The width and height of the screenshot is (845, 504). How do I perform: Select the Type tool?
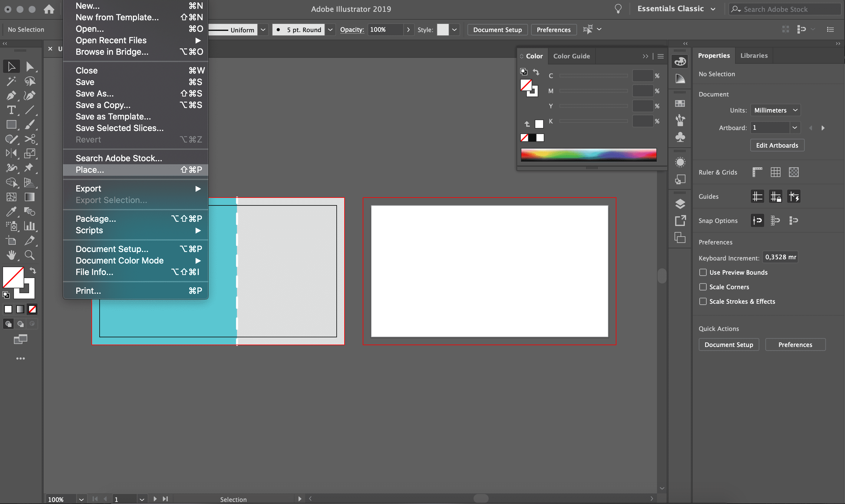pos(11,110)
